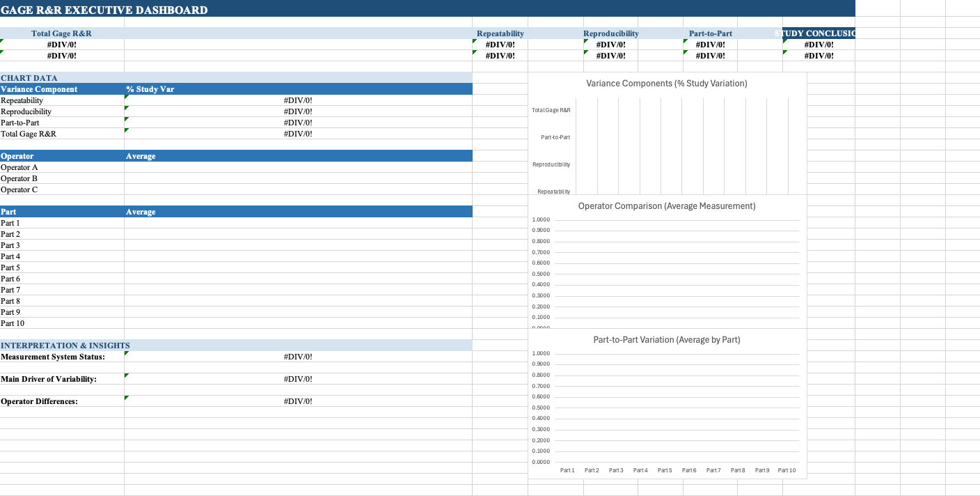
Task: Select the Part-to-Part summary header in top row
Action: point(710,33)
